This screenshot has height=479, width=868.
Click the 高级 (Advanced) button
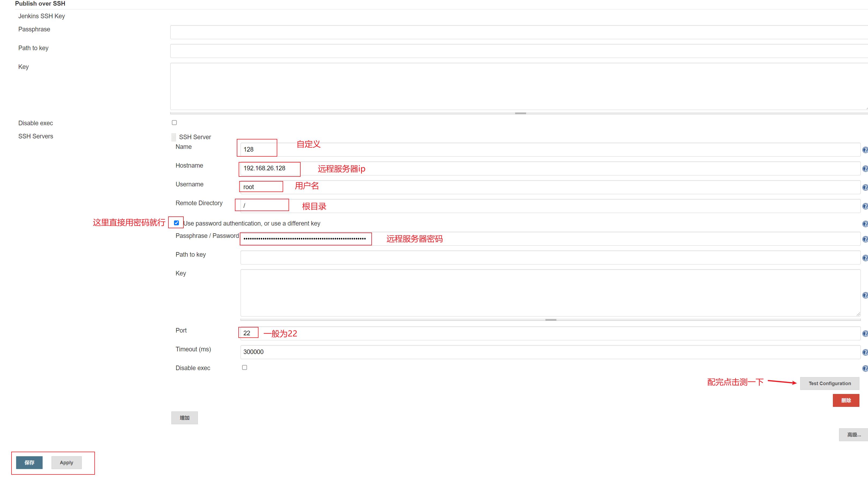pyautogui.click(x=851, y=435)
